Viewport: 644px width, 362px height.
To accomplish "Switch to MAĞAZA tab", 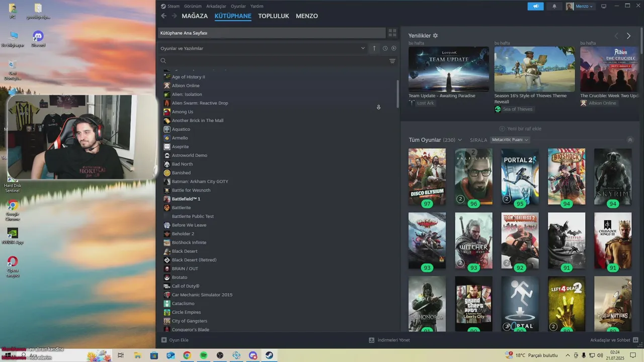I will coord(195,16).
